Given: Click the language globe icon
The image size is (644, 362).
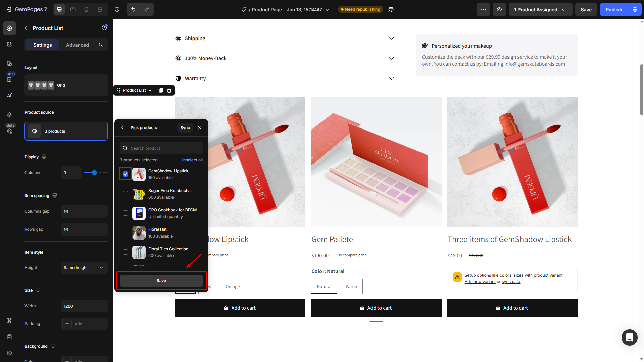Looking at the screenshot, I should pos(391,9).
